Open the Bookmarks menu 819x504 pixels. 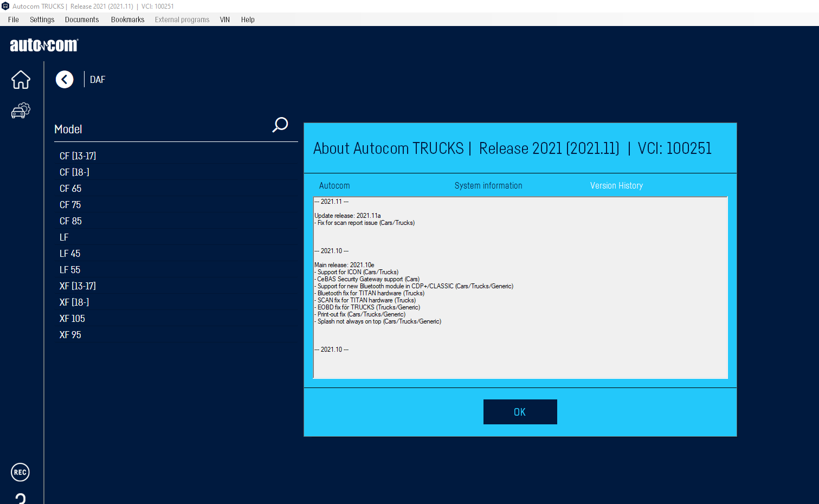[x=127, y=20]
